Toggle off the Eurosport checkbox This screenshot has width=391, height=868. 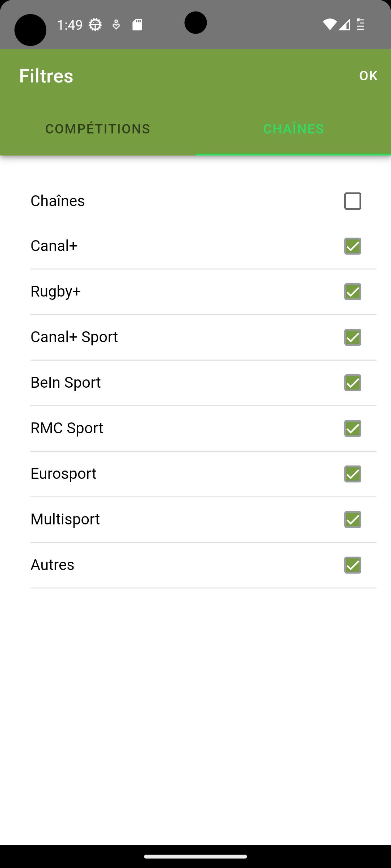pos(353,474)
